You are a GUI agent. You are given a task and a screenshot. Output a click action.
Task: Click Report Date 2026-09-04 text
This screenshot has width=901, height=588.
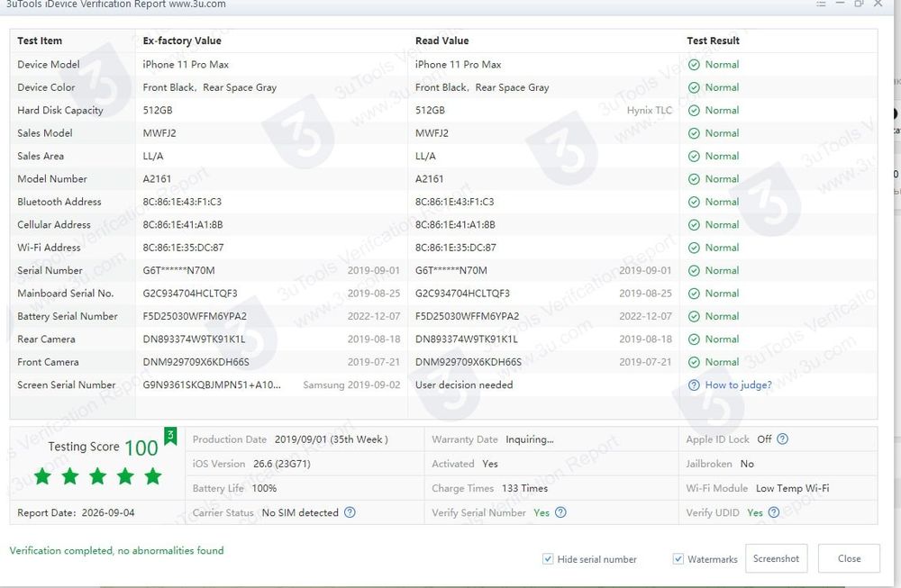pos(76,512)
